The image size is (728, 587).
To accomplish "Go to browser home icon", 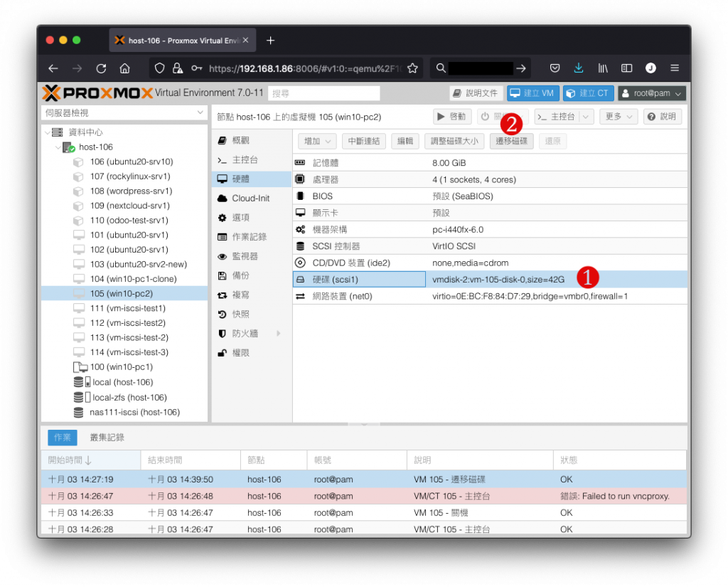I will (x=124, y=69).
